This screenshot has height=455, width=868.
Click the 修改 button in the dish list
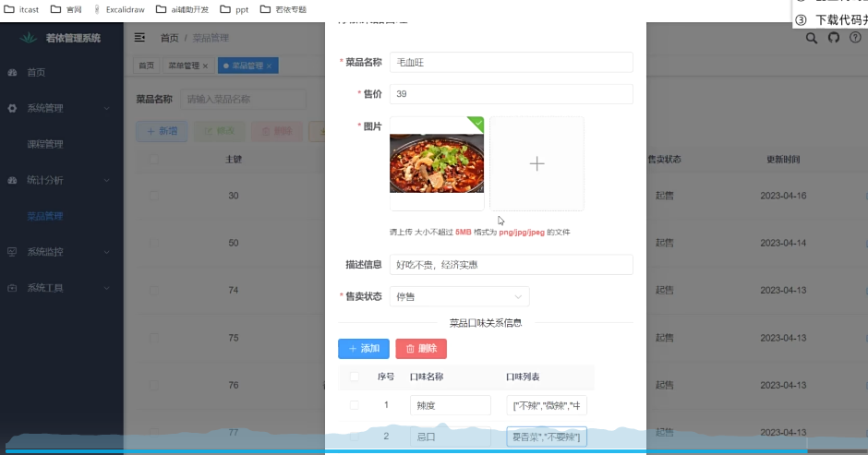click(219, 131)
